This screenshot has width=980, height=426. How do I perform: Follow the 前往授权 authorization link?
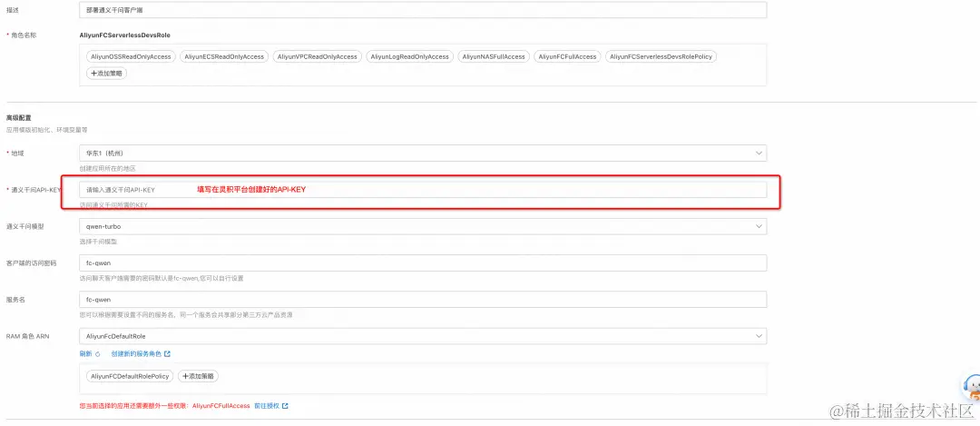click(267, 406)
